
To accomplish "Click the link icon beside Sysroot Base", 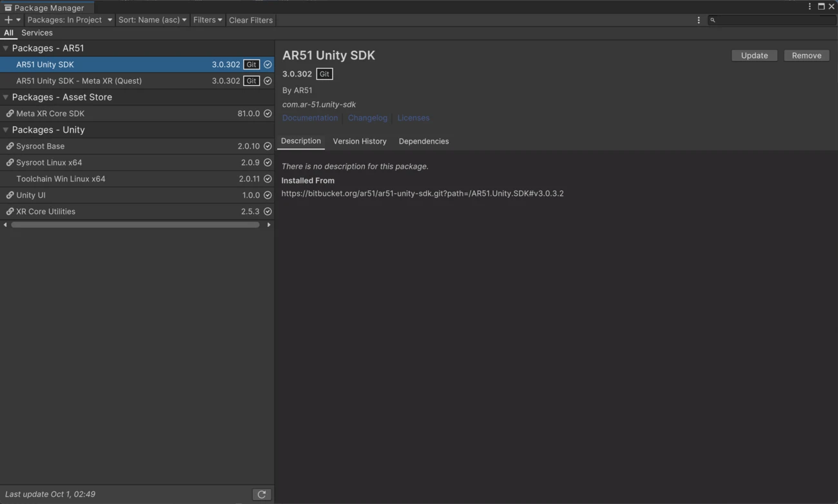I will [10, 146].
